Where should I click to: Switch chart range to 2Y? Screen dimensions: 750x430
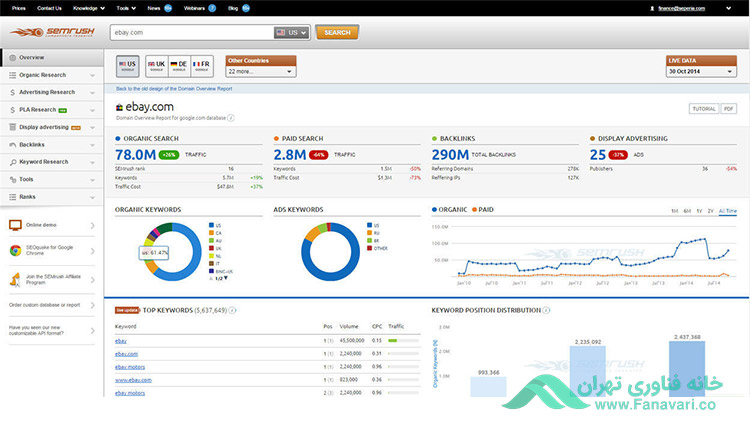(x=710, y=211)
